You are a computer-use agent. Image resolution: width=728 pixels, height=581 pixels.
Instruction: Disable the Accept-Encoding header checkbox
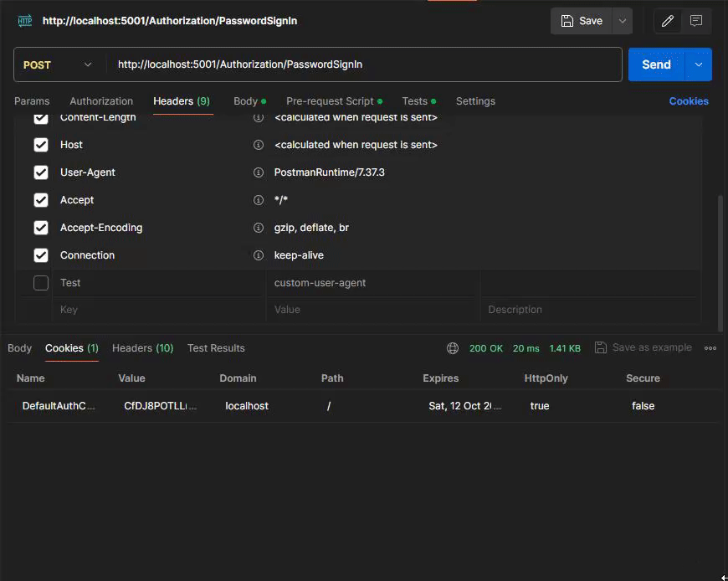[41, 228]
